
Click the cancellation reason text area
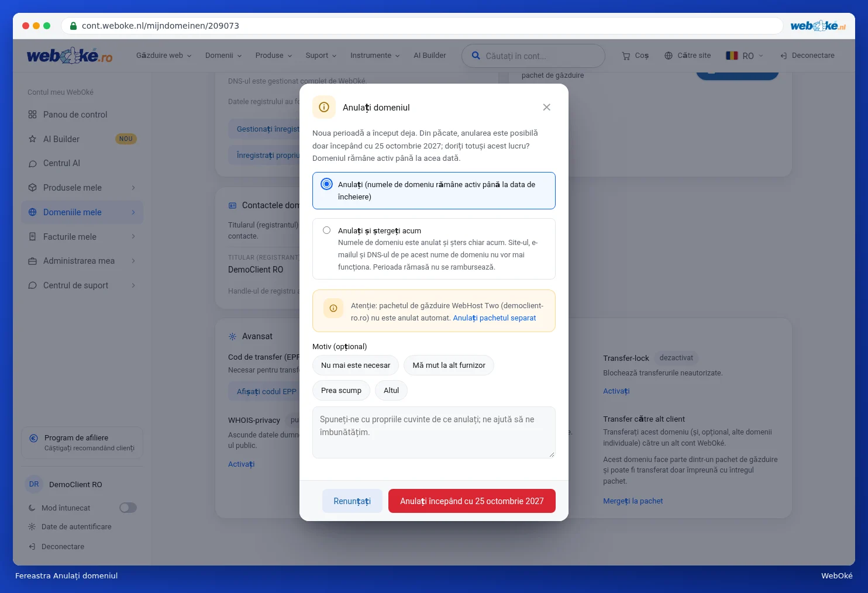pos(433,432)
